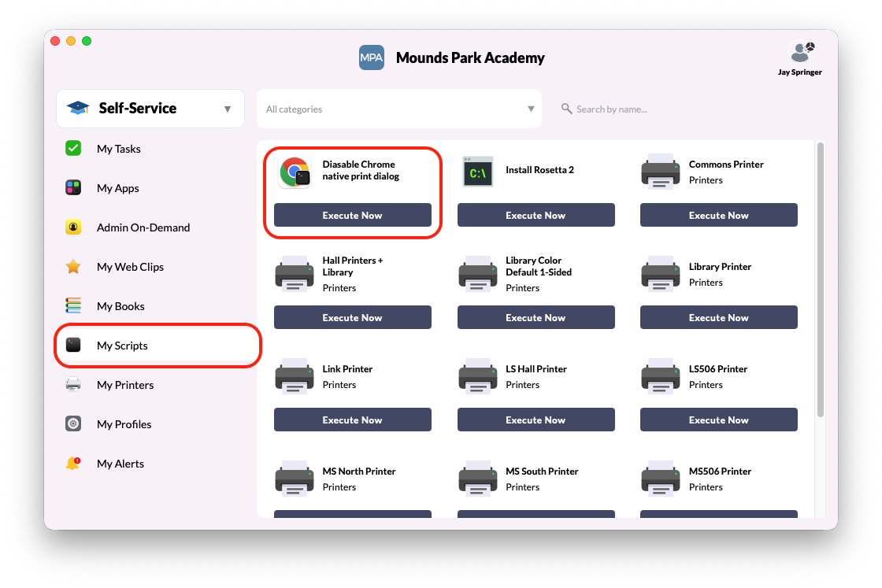Select Admin On-Demand in sidebar
882x588 pixels.
[143, 227]
